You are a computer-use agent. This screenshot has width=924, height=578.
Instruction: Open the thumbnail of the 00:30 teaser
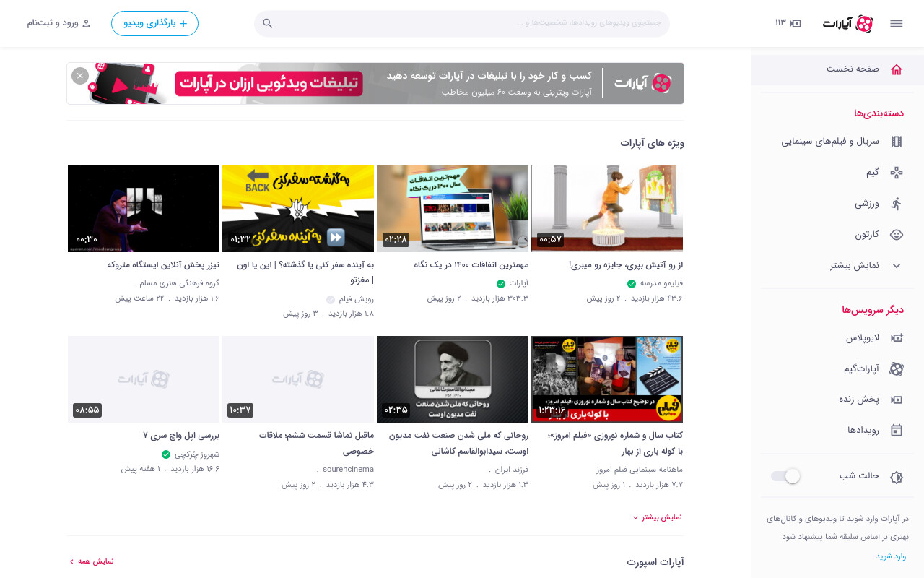click(x=144, y=208)
